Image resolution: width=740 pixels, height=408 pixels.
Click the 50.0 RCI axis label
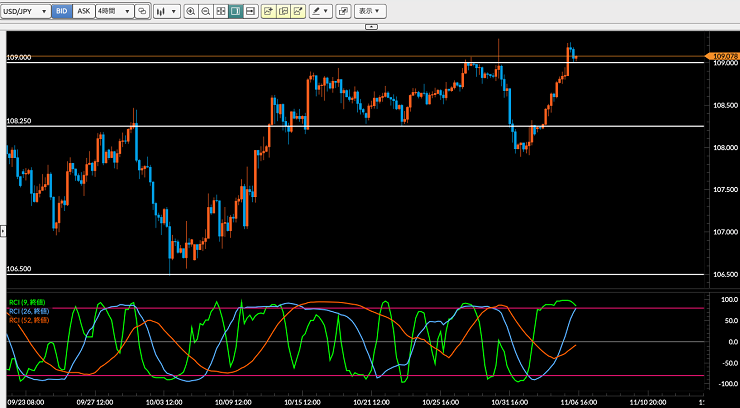pyautogui.click(x=730, y=321)
